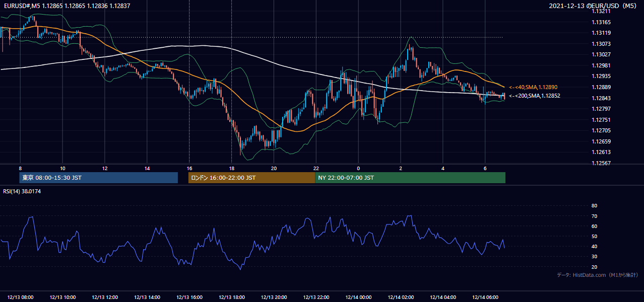Click the hour 18 tick on price chart
This screenshot has height=302, width=644.
[x=231, y=168]
